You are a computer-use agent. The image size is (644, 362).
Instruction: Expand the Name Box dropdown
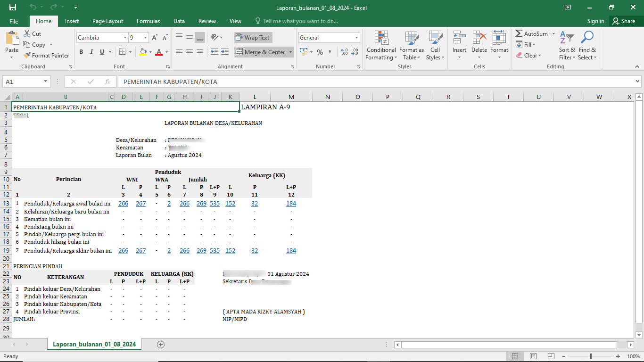click(x=46, y=82)
